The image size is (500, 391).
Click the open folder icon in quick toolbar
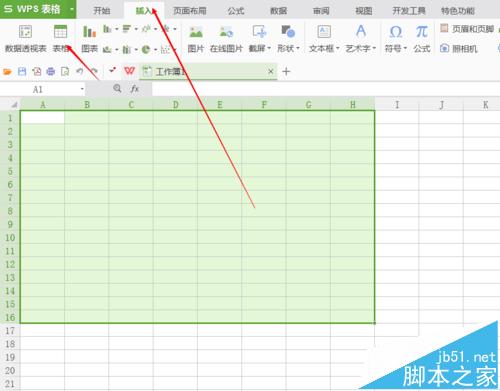pyautogui.click(x=7, y=71)
